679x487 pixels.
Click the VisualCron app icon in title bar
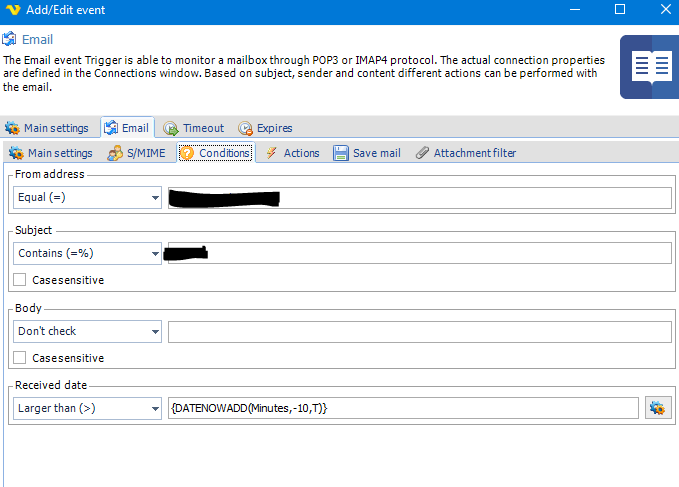12,10
